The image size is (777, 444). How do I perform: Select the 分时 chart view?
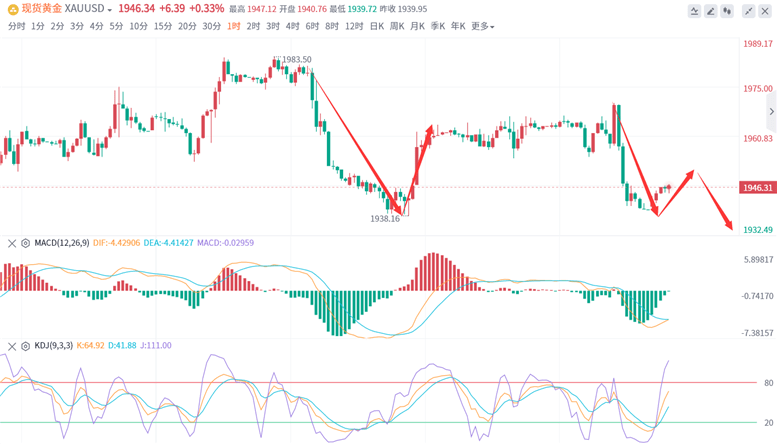pyautogui.click(x=16, y=26)
